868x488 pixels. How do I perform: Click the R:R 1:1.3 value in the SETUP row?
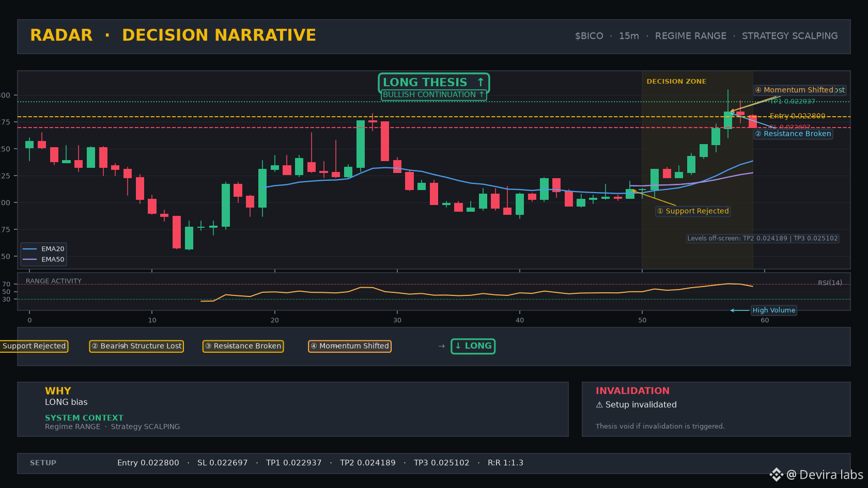coord(505,463)
